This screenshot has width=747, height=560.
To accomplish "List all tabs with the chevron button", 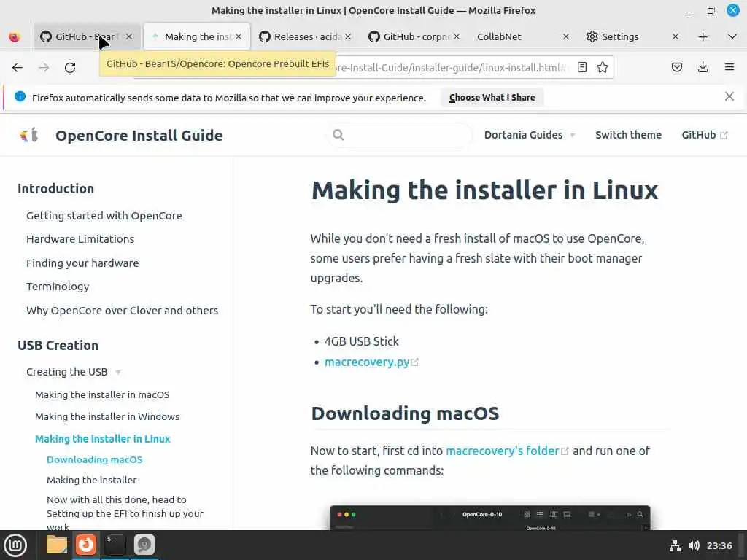I will coord(732,36).
